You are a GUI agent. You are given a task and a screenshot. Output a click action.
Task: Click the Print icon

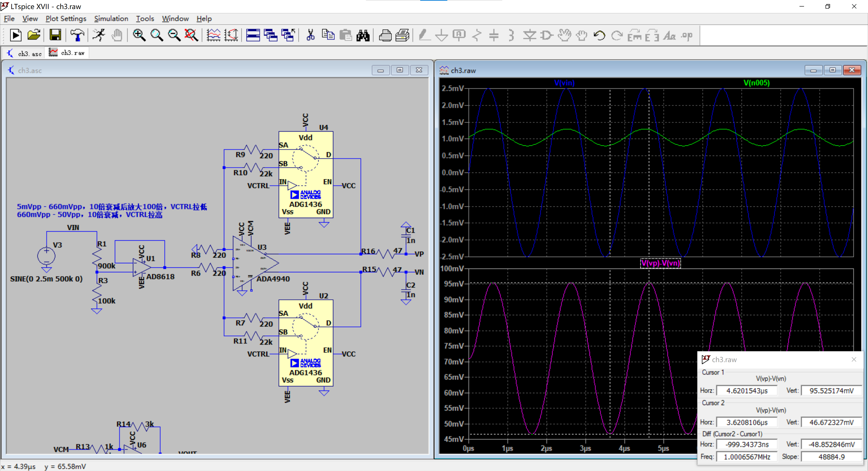(x=385, y=35)
